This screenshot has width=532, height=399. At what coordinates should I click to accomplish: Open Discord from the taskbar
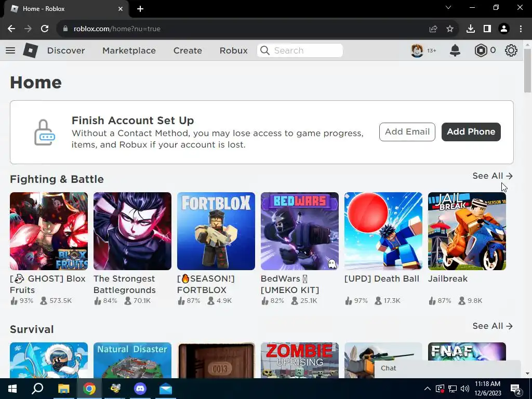(x=140, y=389)
